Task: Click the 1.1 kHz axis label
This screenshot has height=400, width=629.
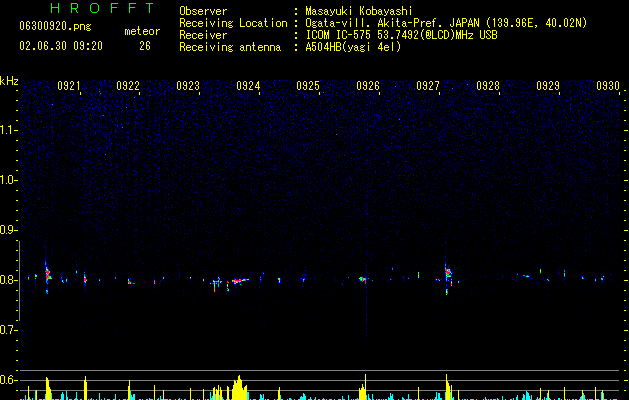Action: tap(8, 130)
